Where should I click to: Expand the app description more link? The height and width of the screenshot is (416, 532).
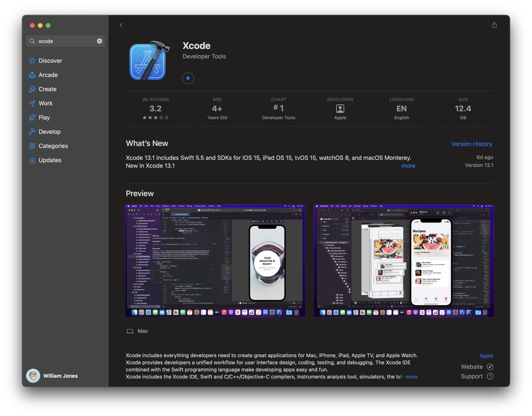tap(411, 377)
